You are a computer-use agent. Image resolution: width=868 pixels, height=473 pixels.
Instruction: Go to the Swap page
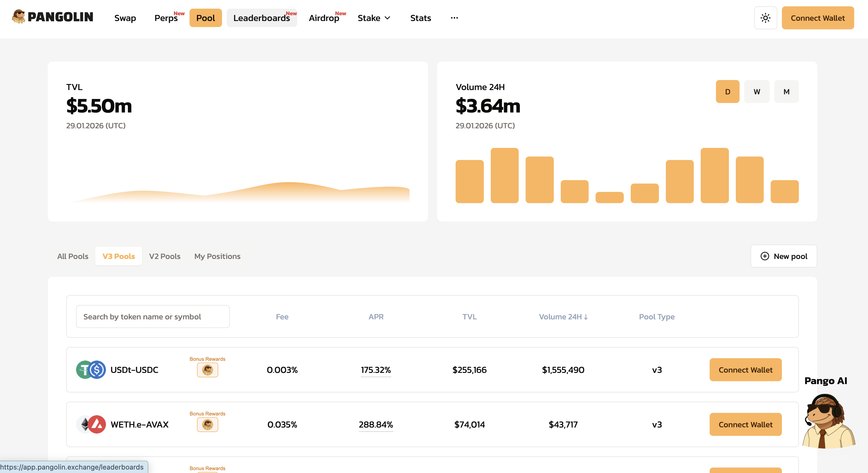coord(125,18)
